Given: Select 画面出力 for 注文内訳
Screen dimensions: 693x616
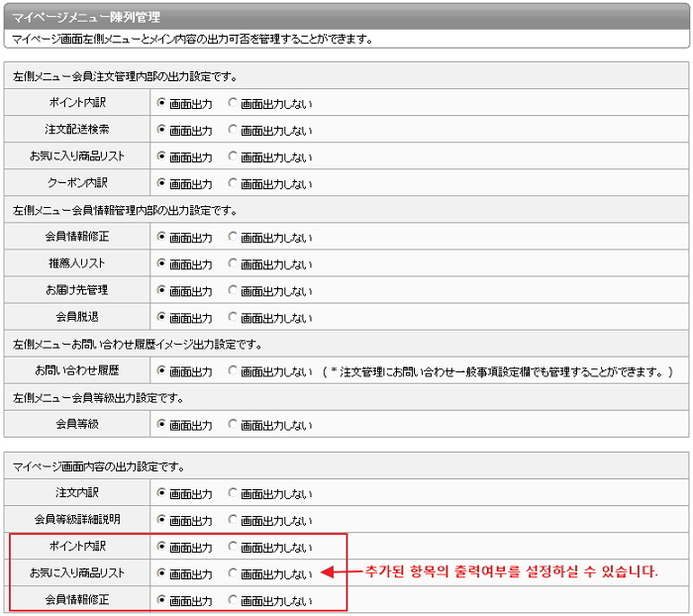Looking at the screenshot, I should (162, 492).
